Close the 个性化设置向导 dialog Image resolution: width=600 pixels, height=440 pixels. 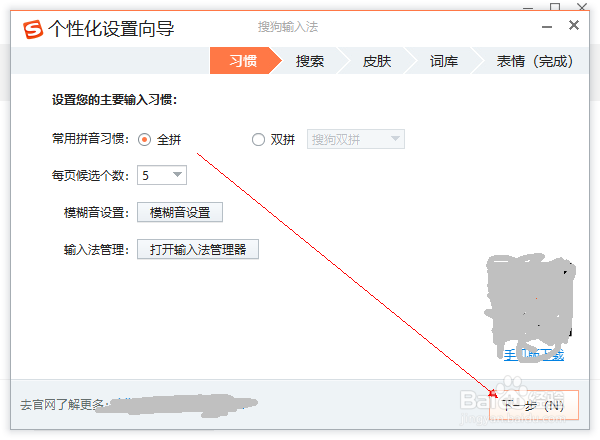coord(574,26)
